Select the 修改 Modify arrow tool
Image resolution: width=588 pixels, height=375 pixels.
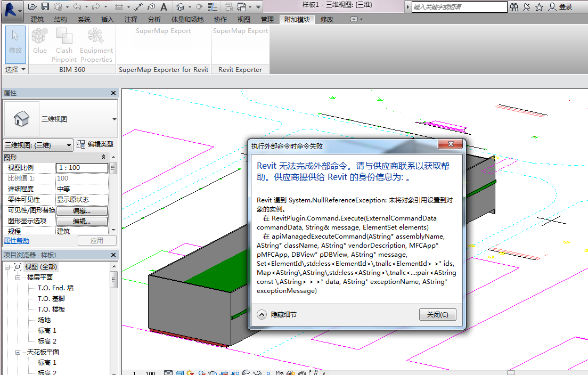15,44
